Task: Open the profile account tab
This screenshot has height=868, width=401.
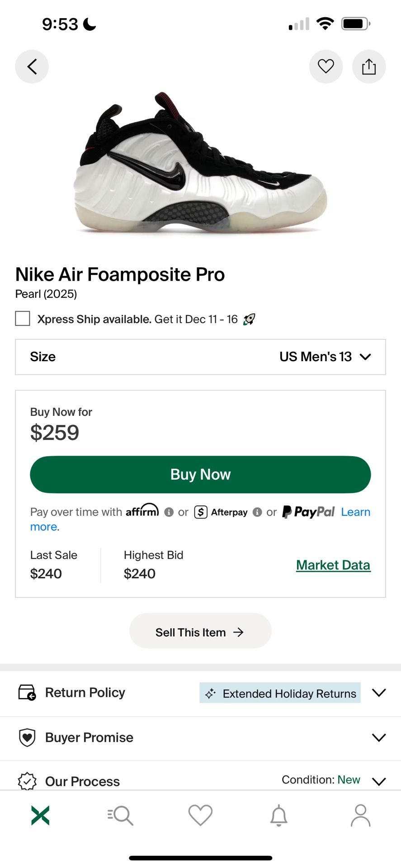Action: (x=360, y=815)
